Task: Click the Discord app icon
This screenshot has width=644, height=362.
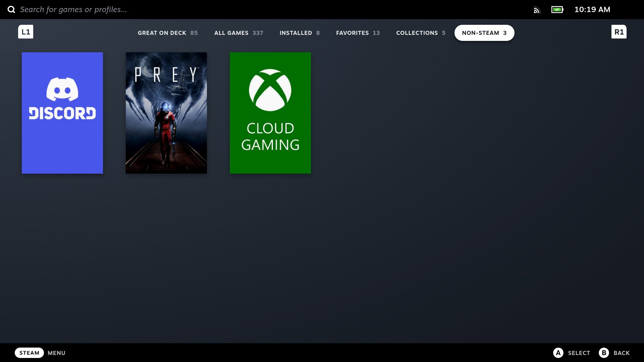Action: (x=62, y=113)
